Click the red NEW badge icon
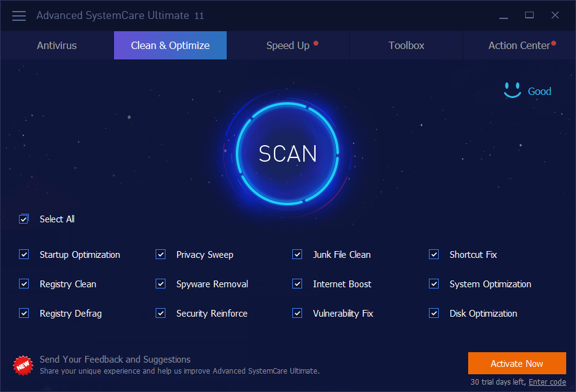Screen dimensions: 576x392 (x=23, y=365)
